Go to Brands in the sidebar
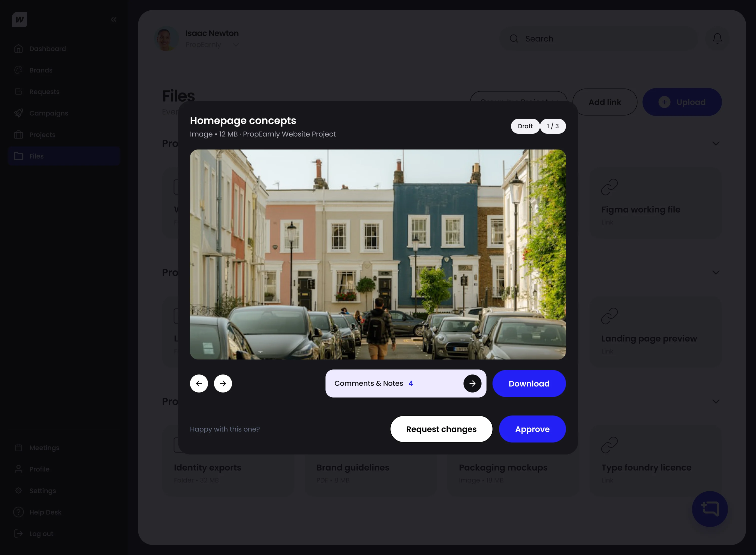 click(x=64, y=70)
